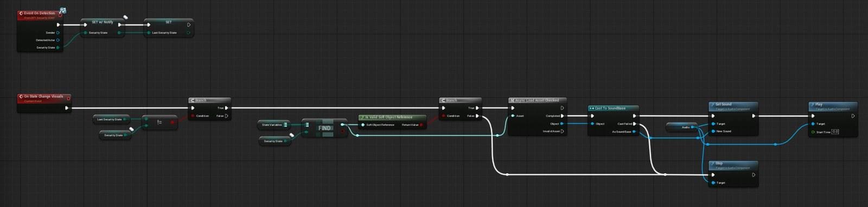Select the Audio variable getter node
868x207 pixels.
click(681, 127)
